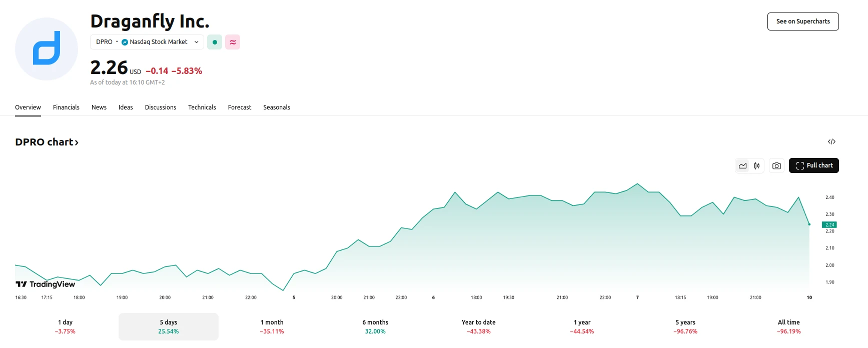Open the Full chart view
Image resolution: width=868 pixels, height=348 pixels.
[x=814, y=165]
